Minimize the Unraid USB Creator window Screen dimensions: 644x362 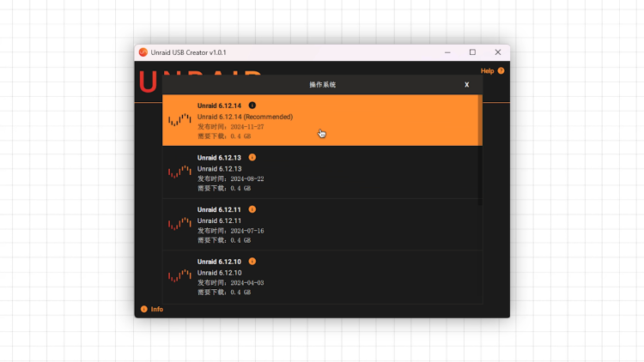click(x=447, y=52)
